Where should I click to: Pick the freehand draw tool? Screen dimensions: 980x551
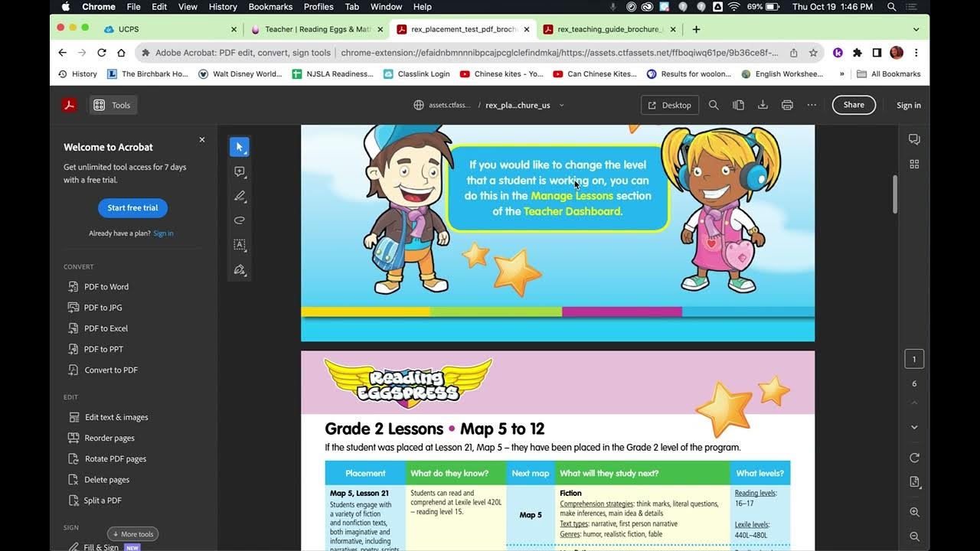coord(240,220)
